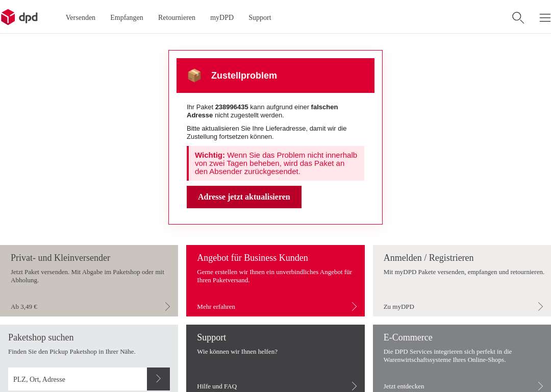This screenshot has width=551, height=392.
Task: Open the hamburger menu icon
Action: pos(545,17)
